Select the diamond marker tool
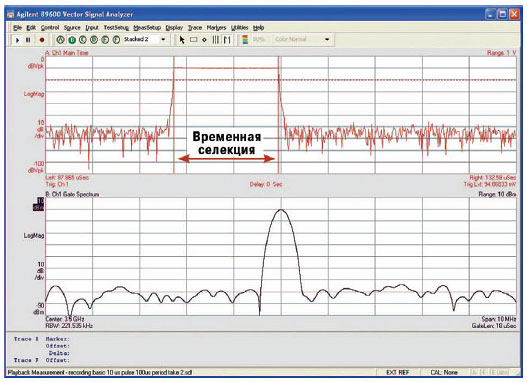 tap(204, 40)
